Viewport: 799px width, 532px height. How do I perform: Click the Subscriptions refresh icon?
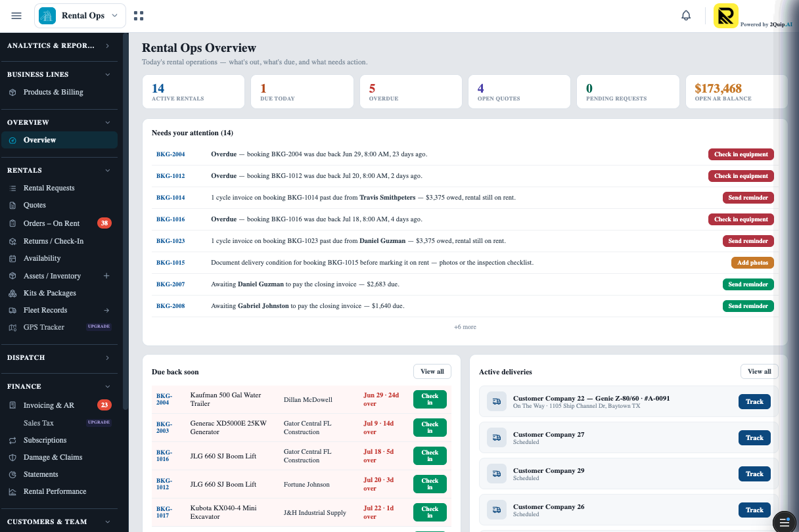pyautogui.click(x=12, y=441)
